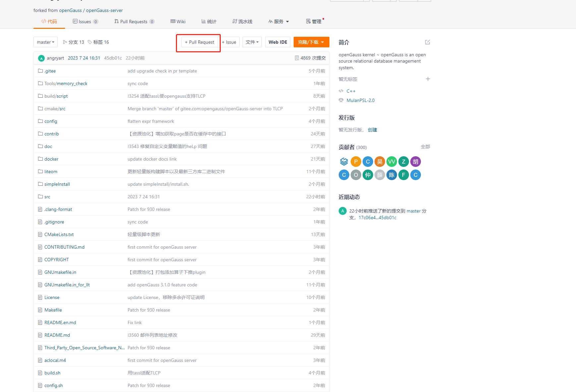Click the edit icon next to 简介
This screenshot has width=576, height=392.
tap(428, 42)
